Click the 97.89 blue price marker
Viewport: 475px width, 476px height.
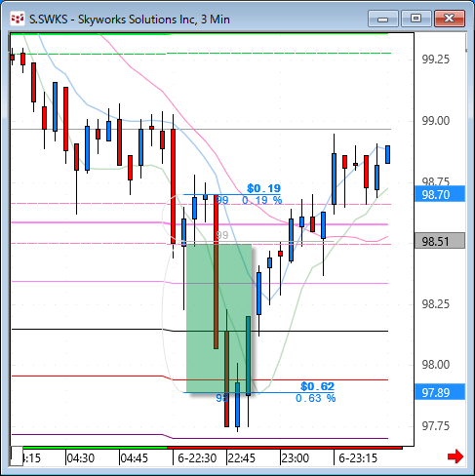click(x=440, y=392)
